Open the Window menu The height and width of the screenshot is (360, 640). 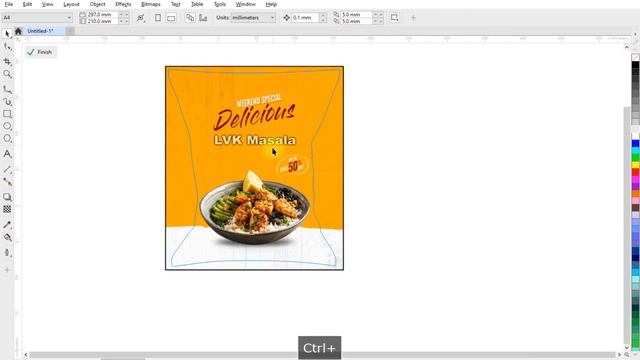click(245, 4)
